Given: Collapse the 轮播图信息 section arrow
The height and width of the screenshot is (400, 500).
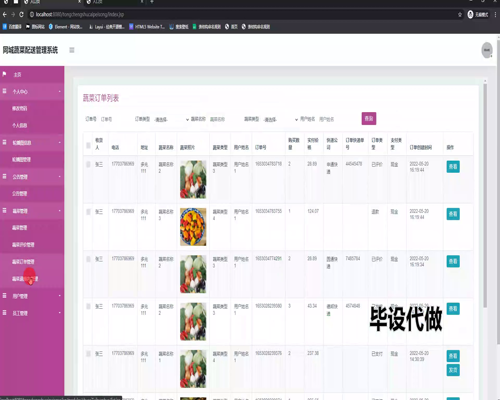Looking at the screenshot, I should point(60,143).
